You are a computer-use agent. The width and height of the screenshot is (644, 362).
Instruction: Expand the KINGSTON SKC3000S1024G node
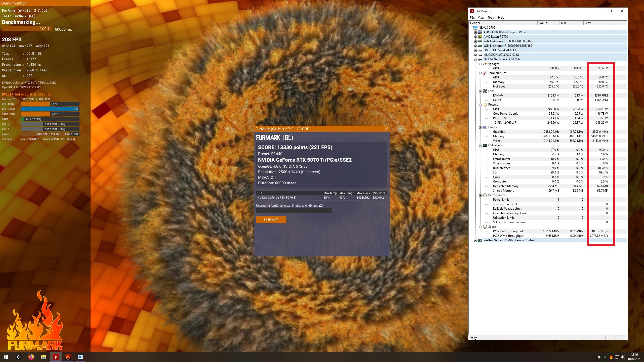click(475, 55)
